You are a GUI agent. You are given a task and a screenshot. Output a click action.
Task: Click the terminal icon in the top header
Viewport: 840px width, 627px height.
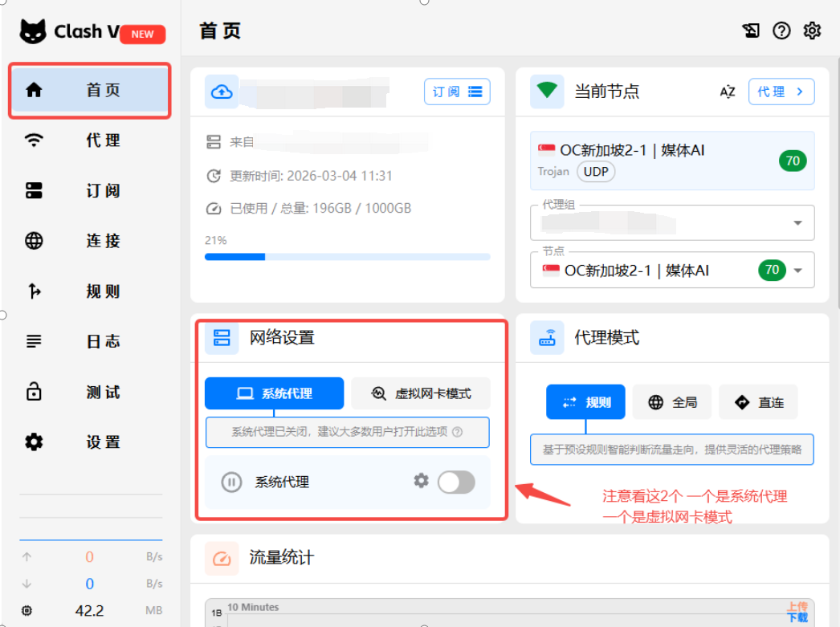point(751,31)
